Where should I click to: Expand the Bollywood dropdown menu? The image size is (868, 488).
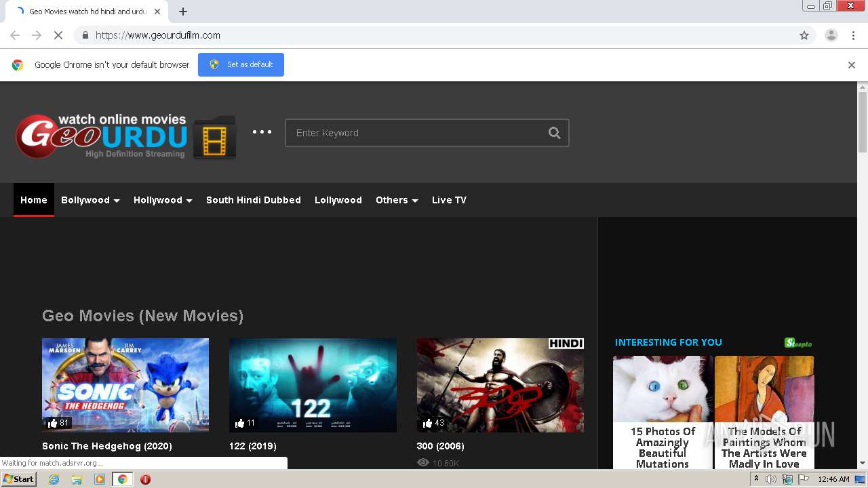[90, 200]
